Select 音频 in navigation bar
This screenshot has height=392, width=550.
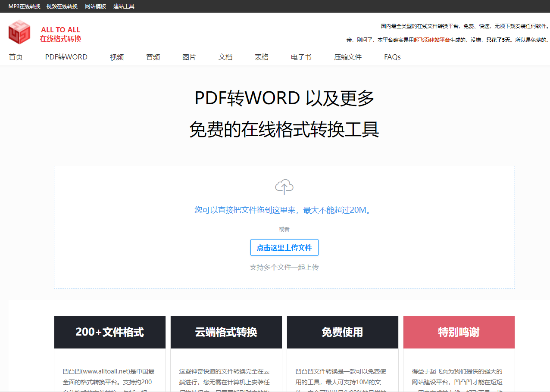click(153, 57)
